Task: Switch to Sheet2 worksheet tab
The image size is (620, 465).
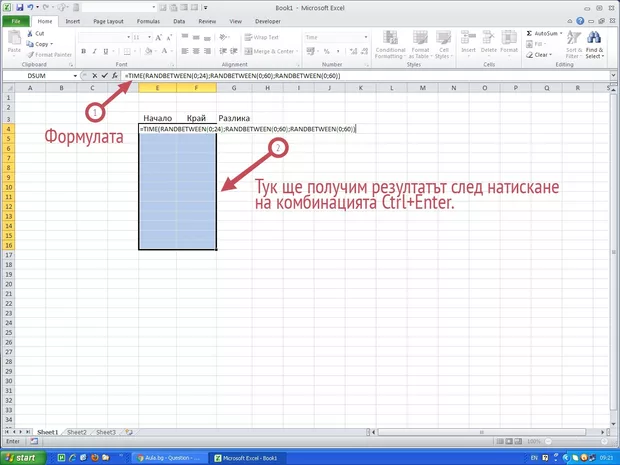Action: click(77, 432)
